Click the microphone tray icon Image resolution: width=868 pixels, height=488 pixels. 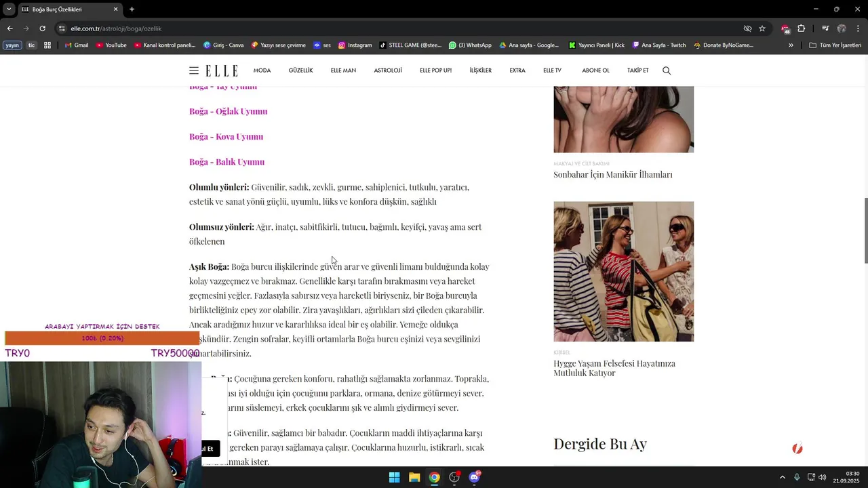[x=797, y=477]
